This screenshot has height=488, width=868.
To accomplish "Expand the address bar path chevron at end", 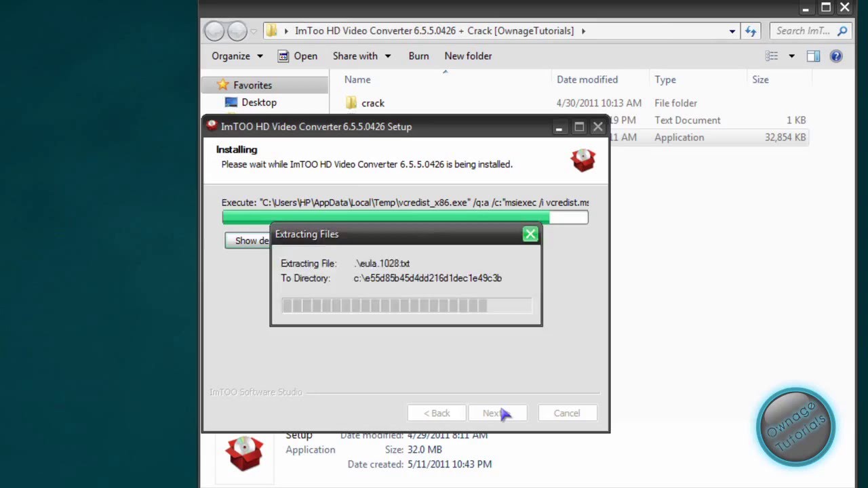I will pyautogui.click(x=583, y=31).
